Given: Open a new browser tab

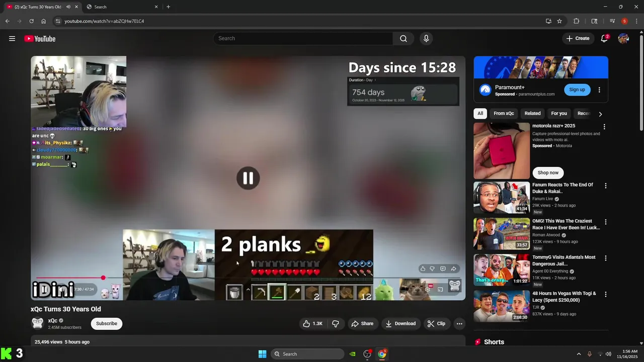Looking at the screenshot, I should [168, 7].
